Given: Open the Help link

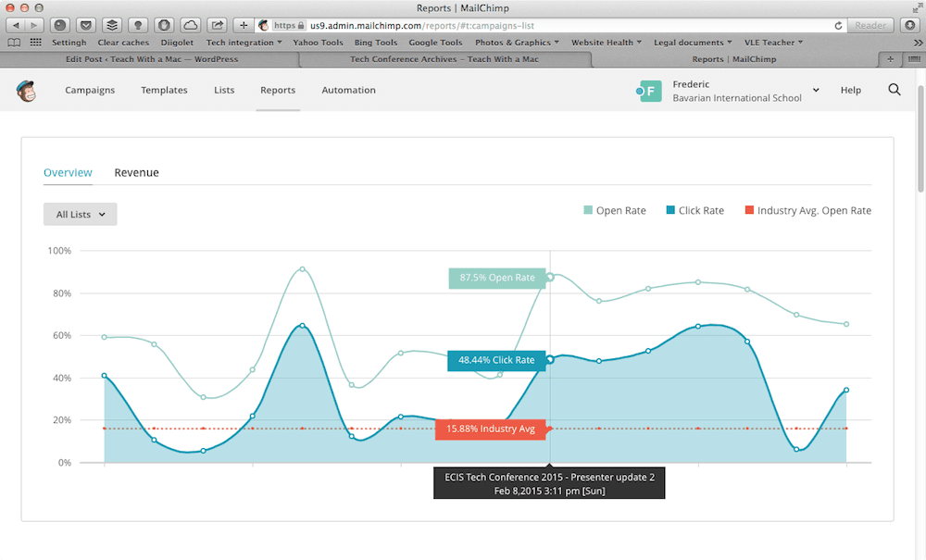Looking at the screenshot, I should point(850,91).
